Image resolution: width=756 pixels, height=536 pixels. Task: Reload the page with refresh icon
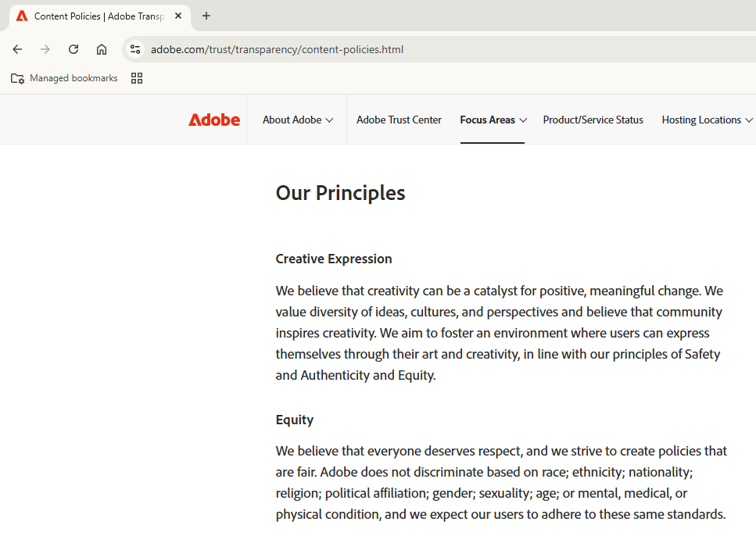pos(73,49)
